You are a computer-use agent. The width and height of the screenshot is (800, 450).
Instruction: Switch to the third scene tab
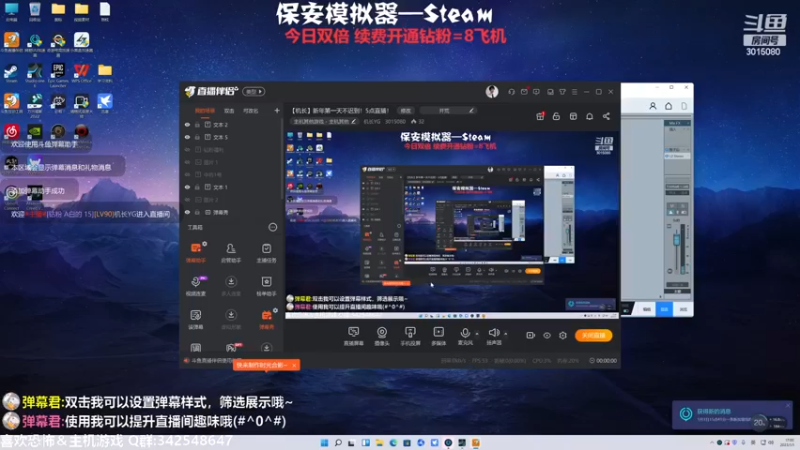click(x=251, y=110)
